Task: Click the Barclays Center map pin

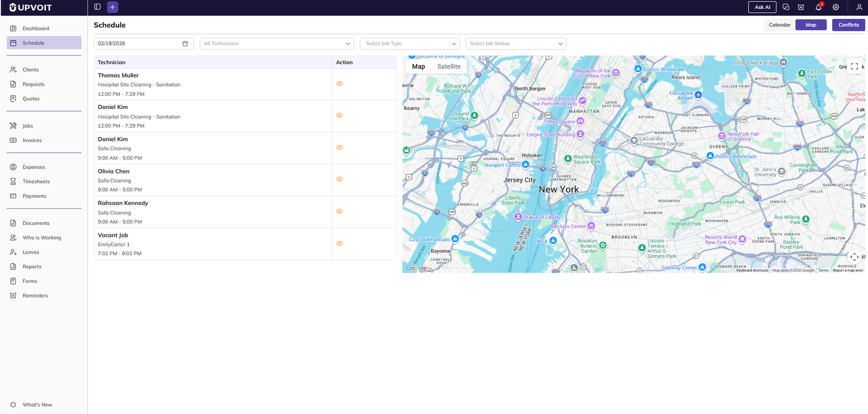Action: (591, 225)
